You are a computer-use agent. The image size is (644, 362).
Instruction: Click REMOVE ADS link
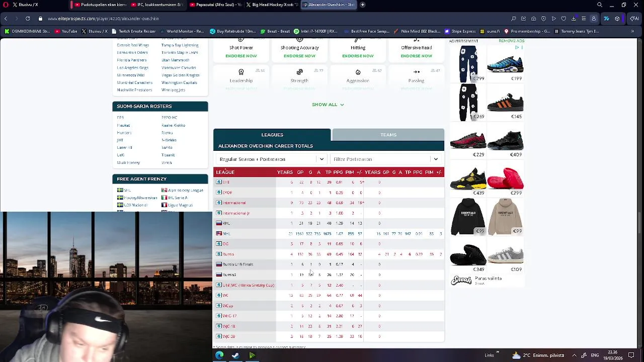511,41
